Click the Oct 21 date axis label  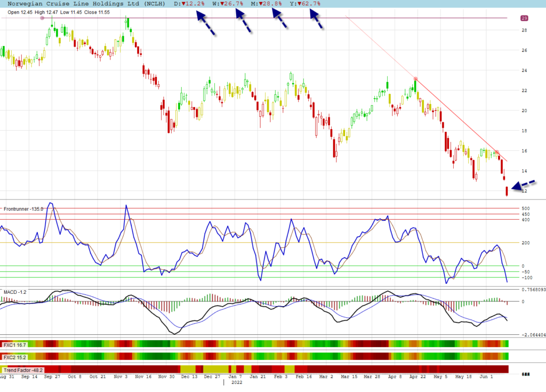coord(98,377)
